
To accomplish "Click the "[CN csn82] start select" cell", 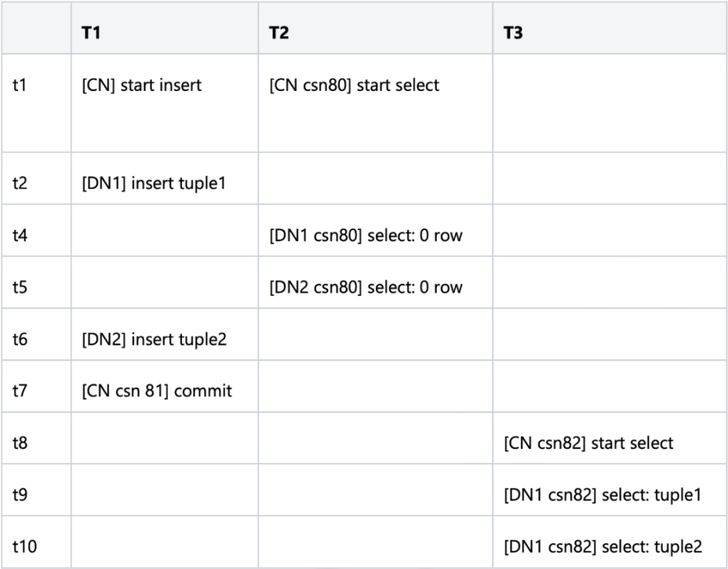I will point(588,442).
